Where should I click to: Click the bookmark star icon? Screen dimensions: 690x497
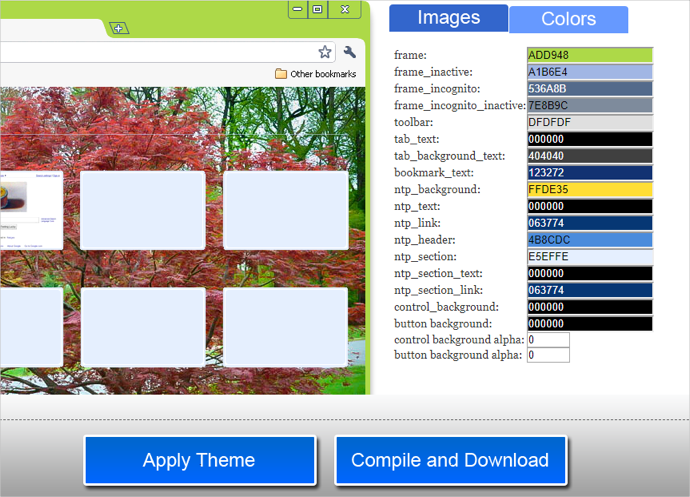[325, 52]
